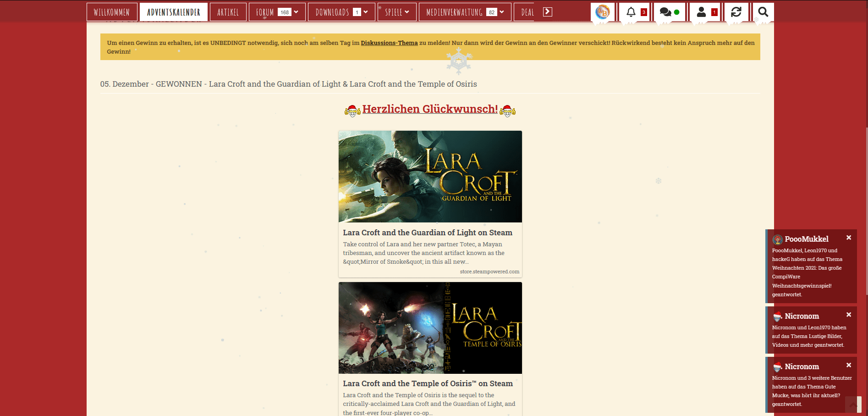Viewport: 868px width, 416px height.
Task: Click Nicronom's avatar in Lustige Bilder notification
Action: [x=777, y=316]
